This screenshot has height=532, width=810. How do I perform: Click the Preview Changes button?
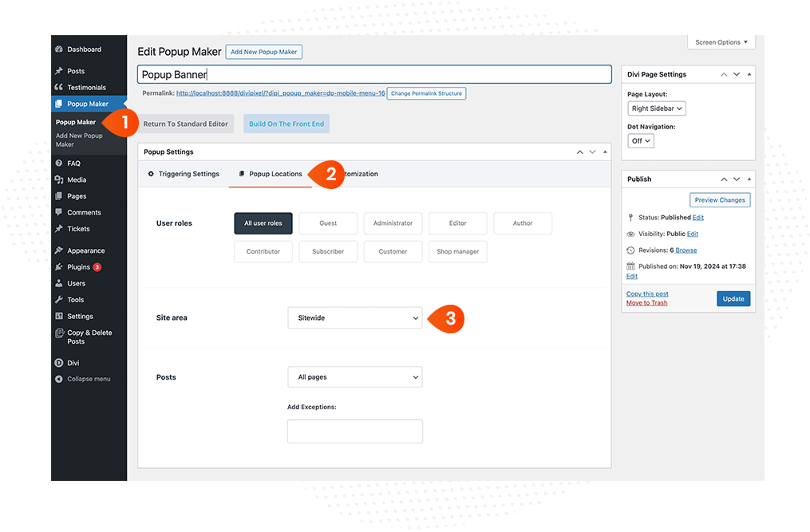click(720, 200)
